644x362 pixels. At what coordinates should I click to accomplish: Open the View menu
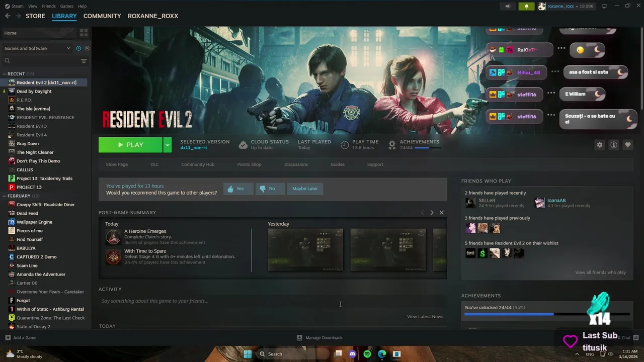pos(33,6)
